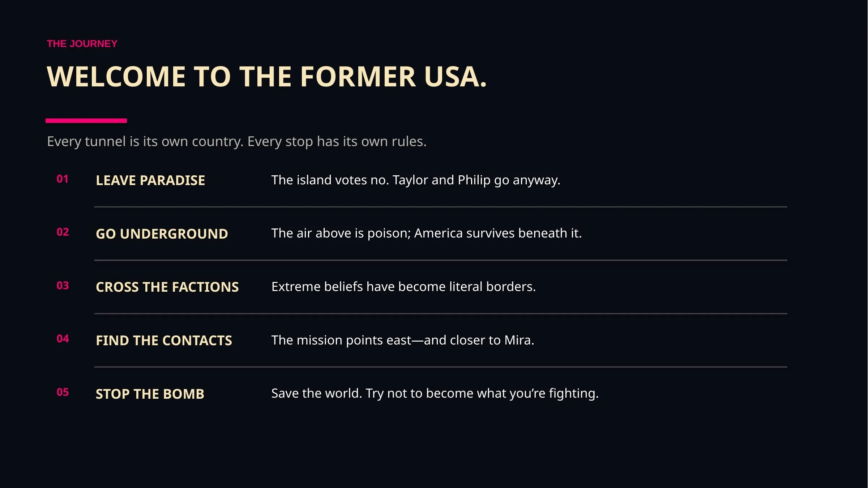Select the 'GO UNDERGROUND' step title
This screenshot has width=868, height=488.
(x=162, y=234)
